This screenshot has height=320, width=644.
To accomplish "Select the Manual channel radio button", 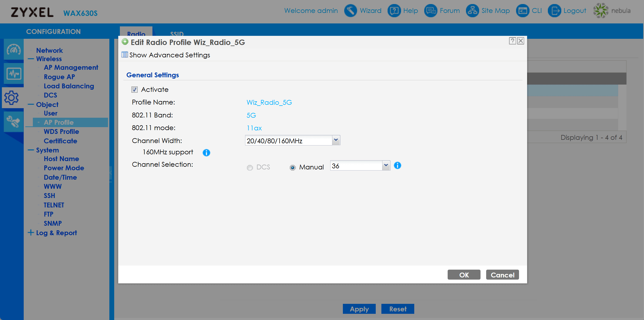I will pyautogui.click(x=293, y=168).
